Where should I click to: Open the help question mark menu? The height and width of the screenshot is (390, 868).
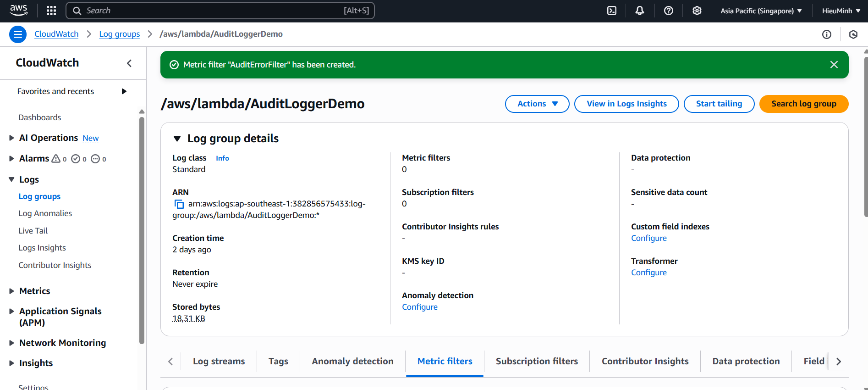669,11
